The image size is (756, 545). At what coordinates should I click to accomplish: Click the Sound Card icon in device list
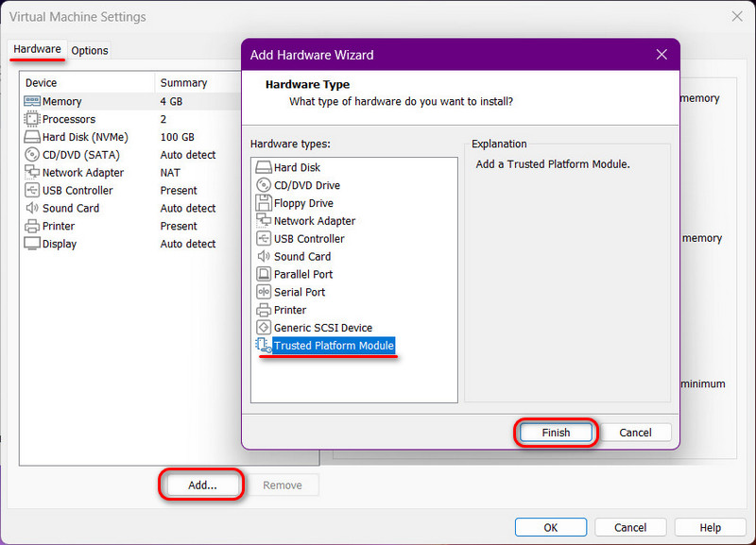[32, 208]
